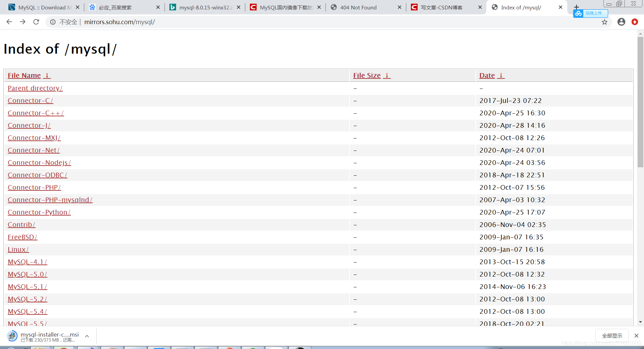Sort descending by File Size arrow
This screenshot has width=644, height=349.
point(387,75)
